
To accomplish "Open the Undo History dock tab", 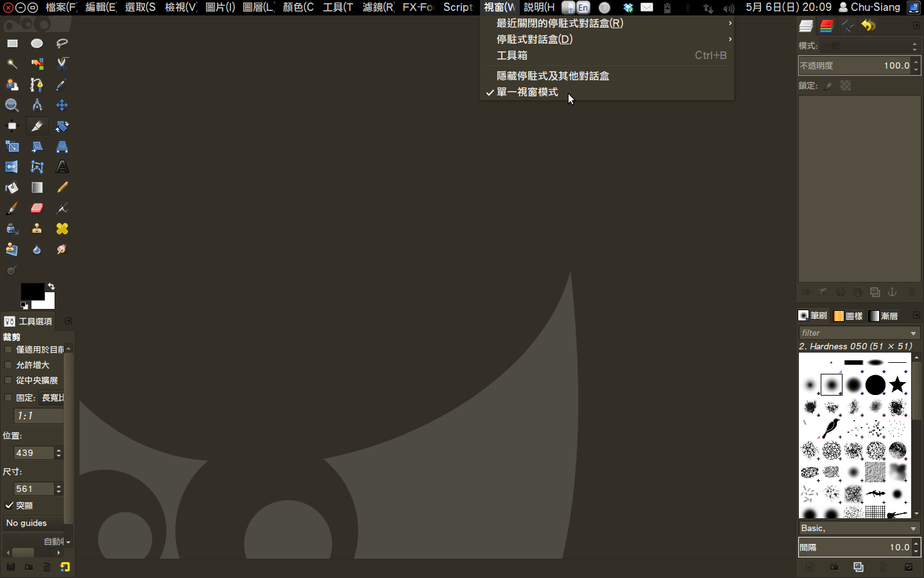I will (x=868, y=26).
